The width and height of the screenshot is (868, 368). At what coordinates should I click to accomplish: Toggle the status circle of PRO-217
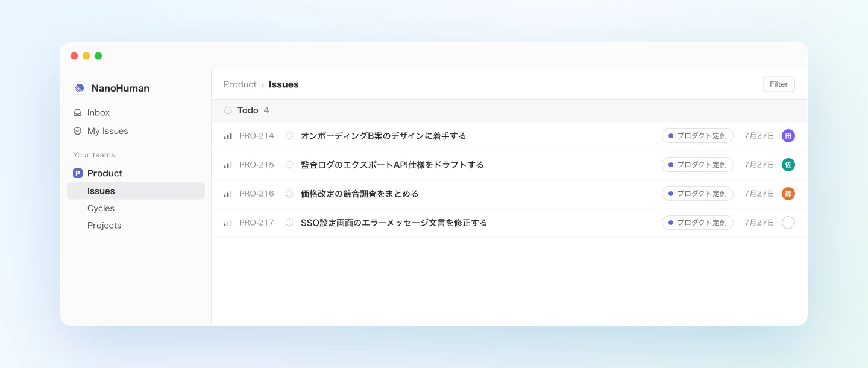click(x=289, y=223)
